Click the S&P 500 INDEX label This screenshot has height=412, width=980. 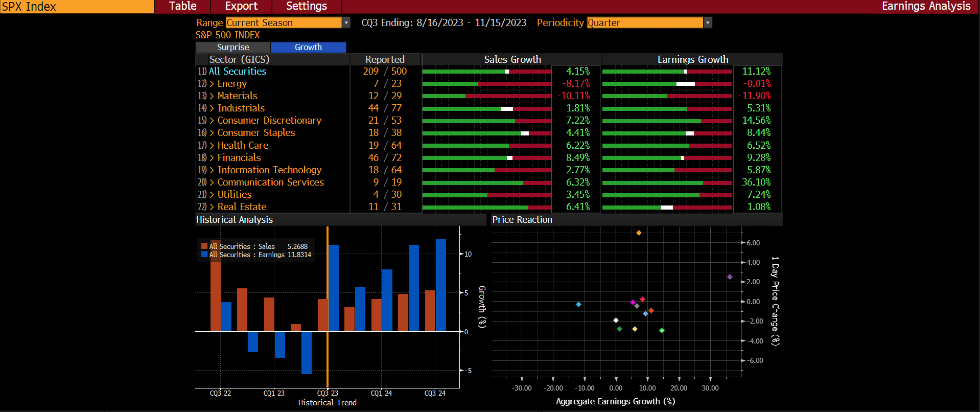(x=228, y=35)
